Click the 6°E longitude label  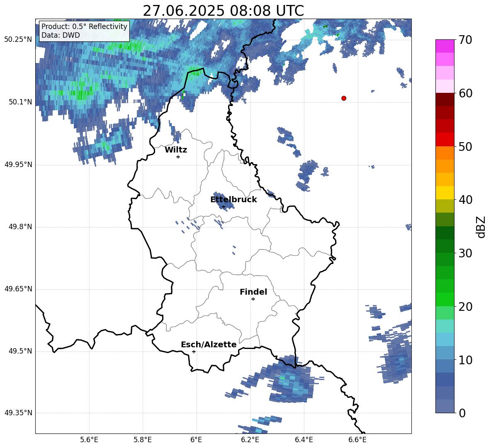click(x=196, y=440)
